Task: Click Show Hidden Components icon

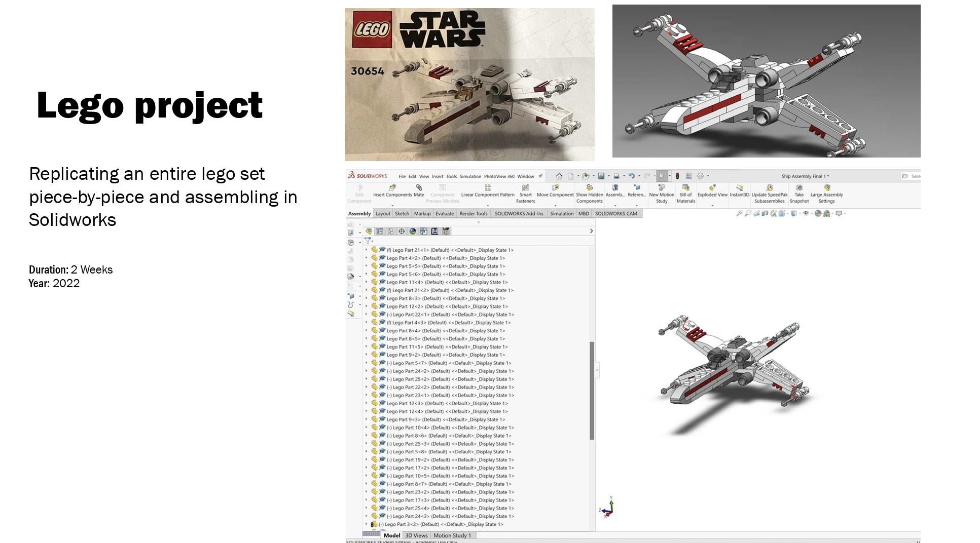Action: [590, 187]
